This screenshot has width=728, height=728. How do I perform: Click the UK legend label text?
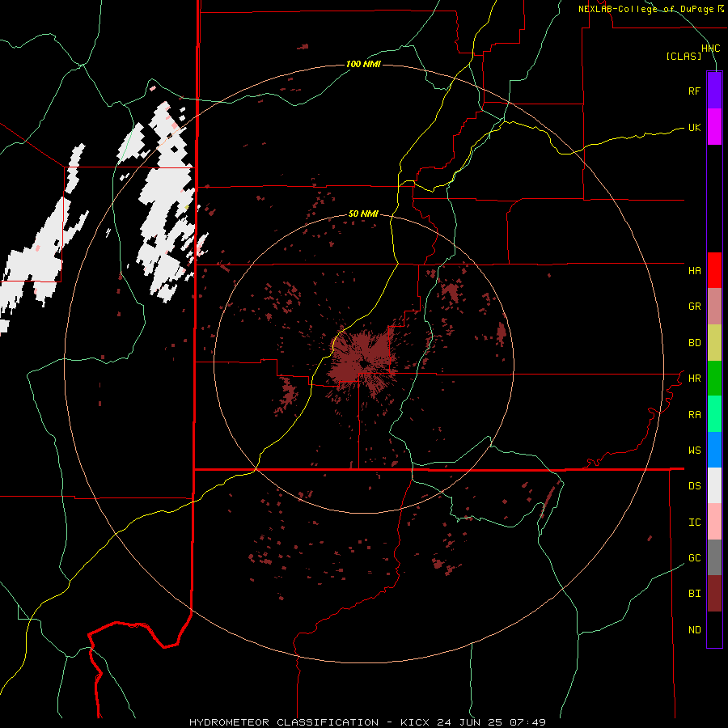(695, 127)
